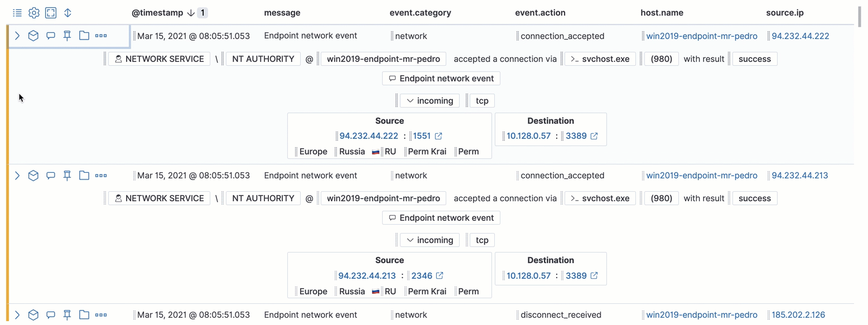This screenshot has width=868, height=325.
Task: Expand the disconnect_received event row
Action: pyautogui.click(x=17, y=314)
